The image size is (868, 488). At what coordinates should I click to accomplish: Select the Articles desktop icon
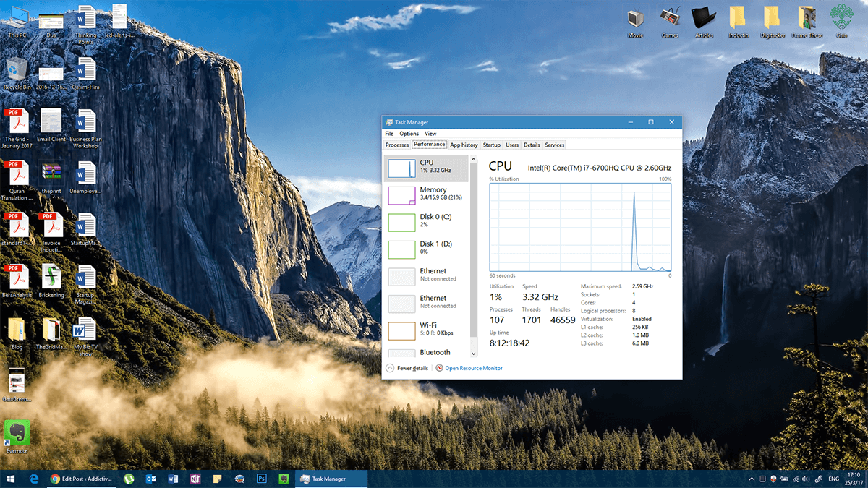coord(704,22)
